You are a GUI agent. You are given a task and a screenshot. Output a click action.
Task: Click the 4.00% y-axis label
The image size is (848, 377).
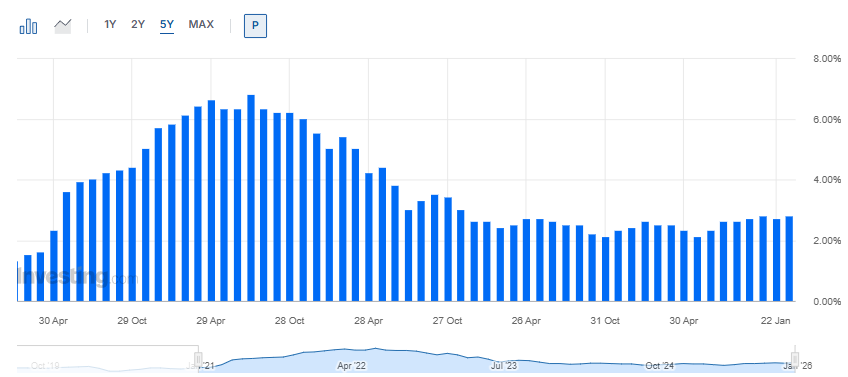click(827, 180)
